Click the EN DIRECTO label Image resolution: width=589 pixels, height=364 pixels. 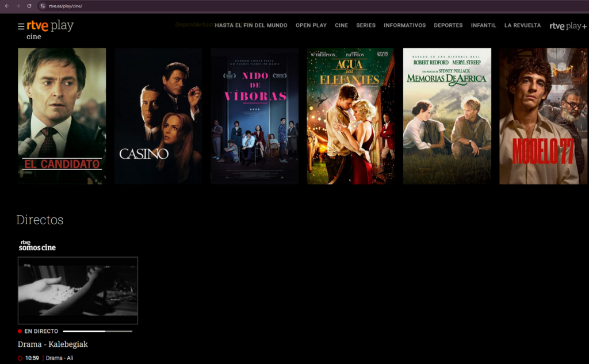coord(41,331)
